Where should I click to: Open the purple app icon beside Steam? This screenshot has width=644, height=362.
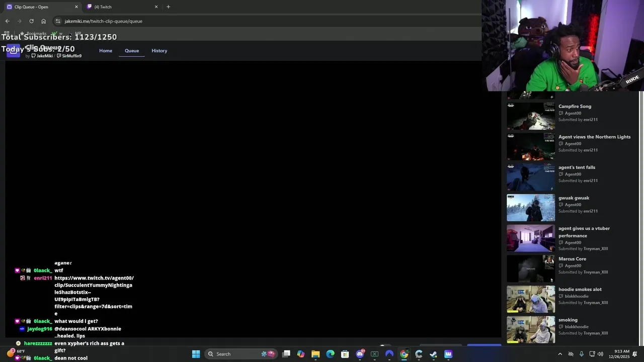pyautogui.click(x=448, y=354)
